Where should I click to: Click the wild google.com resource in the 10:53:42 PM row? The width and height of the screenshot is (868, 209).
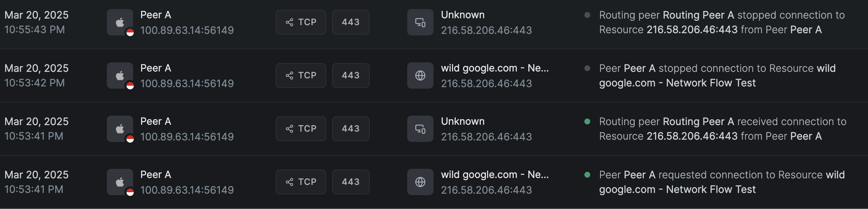point(494,68)
